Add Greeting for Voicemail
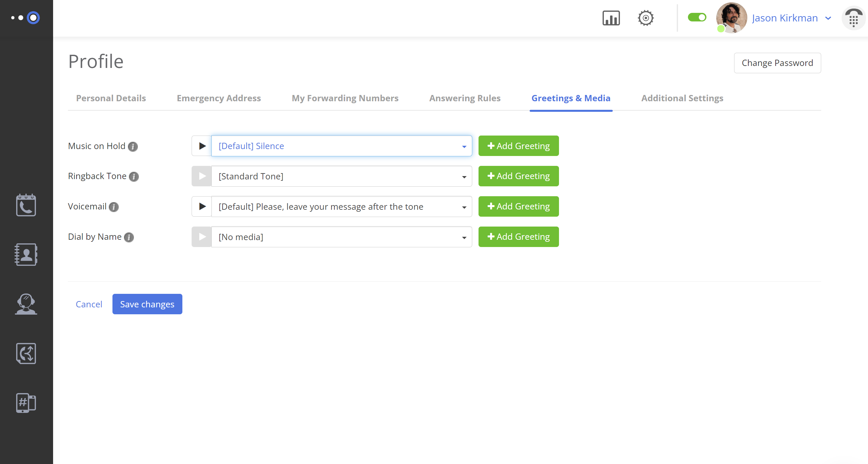Image resolution: width=868 pixels, height=464 pixels. (x=518, y=206)
